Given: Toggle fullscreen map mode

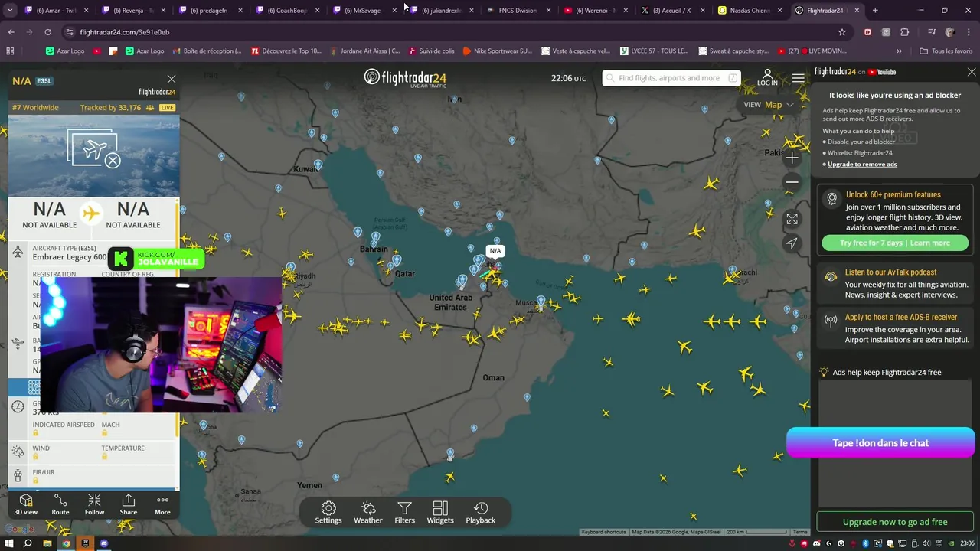Looking at the screenshot, I should (x=792, y=219).
